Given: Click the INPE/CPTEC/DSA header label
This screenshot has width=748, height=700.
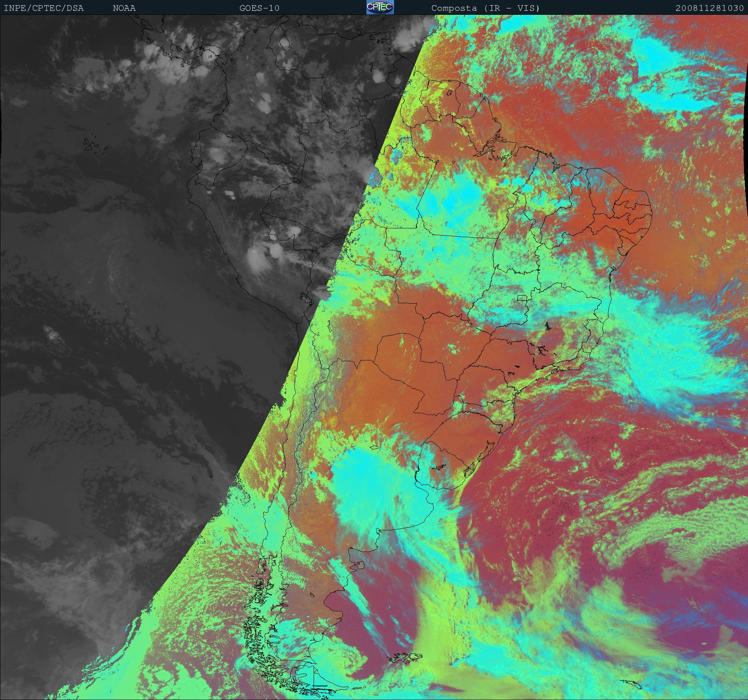Looking at the screenshot, I should (x=44, y=8).
